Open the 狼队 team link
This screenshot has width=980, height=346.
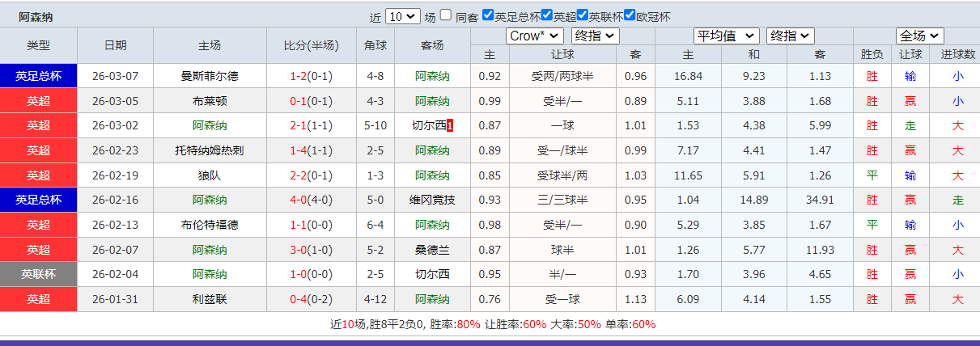tap(210, 175)
